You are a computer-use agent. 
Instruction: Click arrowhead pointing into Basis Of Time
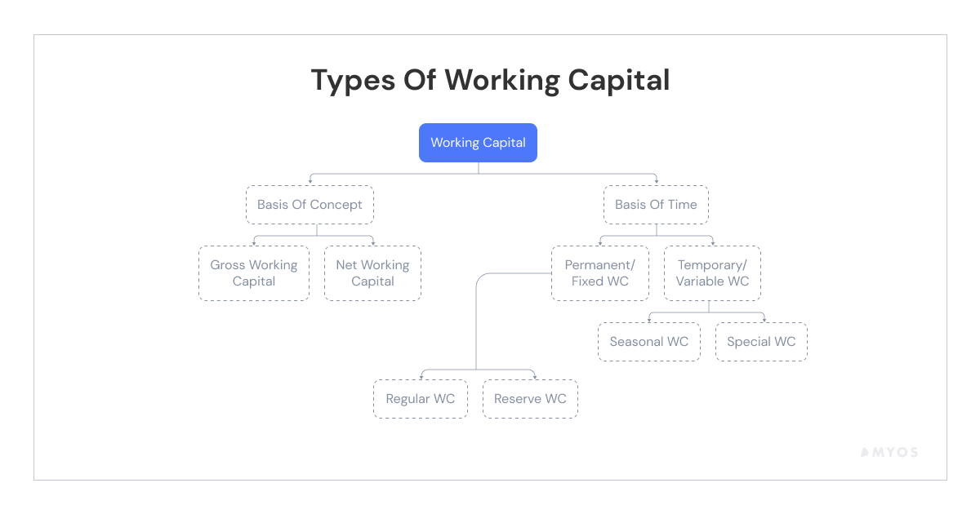point(656,182)
